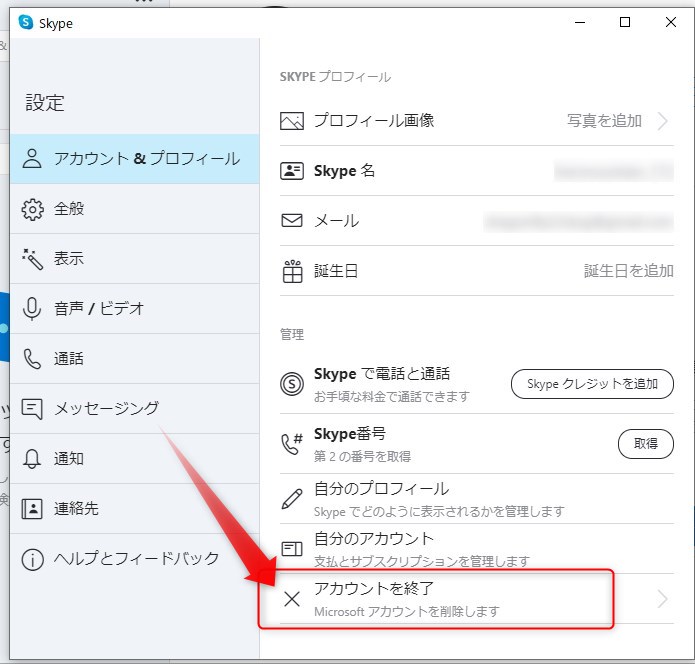This screenshot has height=664, width=695.
Task: Click the chat bubble icon for メッセージング
Action: pos(32,409)
